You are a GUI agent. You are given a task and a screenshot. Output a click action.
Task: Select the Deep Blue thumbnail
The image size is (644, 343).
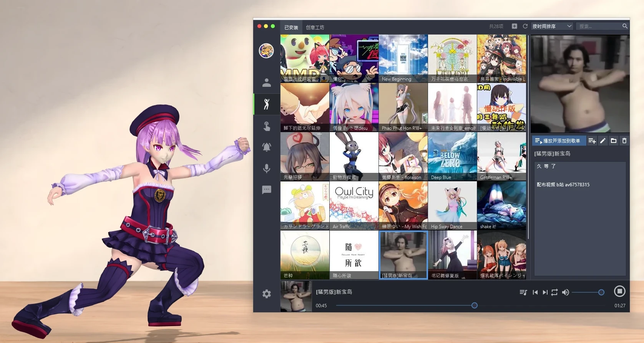pos(452,156)
